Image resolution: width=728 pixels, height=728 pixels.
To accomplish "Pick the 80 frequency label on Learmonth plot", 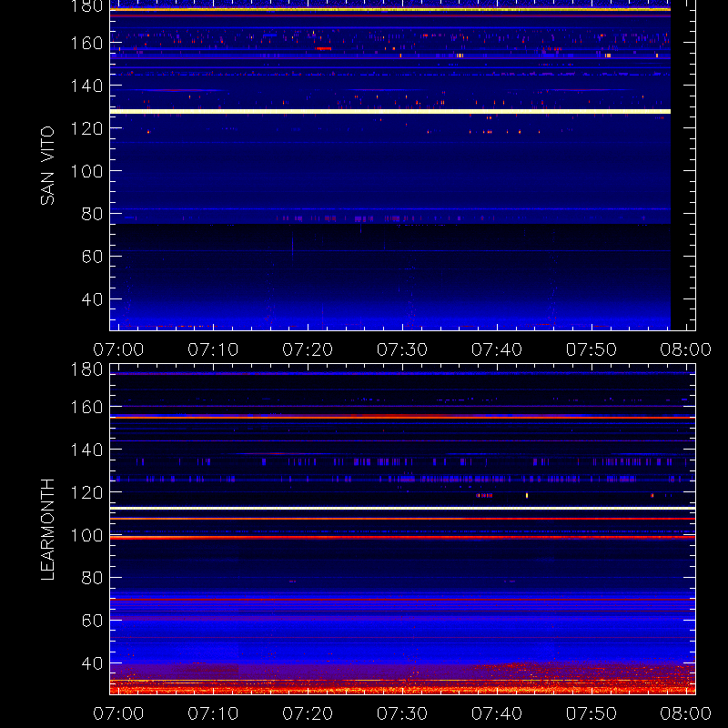I will pyautogui.click(x=92, y=578).
